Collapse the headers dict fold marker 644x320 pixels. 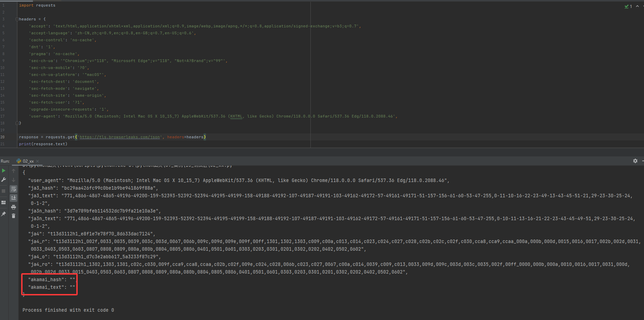click(x=17, y=19)
